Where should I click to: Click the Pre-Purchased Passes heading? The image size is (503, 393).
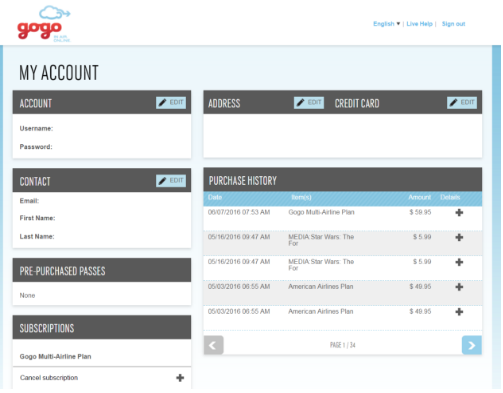[62, 271]
